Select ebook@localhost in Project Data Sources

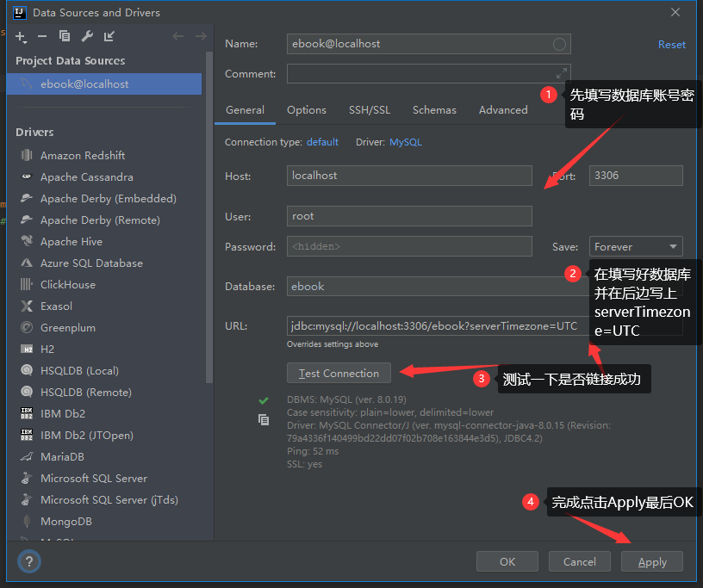click(x=104, y=84)
